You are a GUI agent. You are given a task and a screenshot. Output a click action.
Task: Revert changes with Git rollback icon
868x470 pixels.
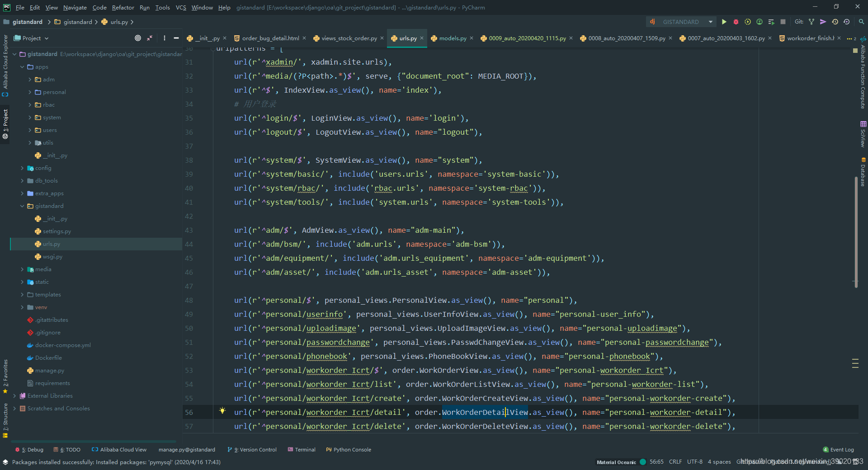(847, 22)
